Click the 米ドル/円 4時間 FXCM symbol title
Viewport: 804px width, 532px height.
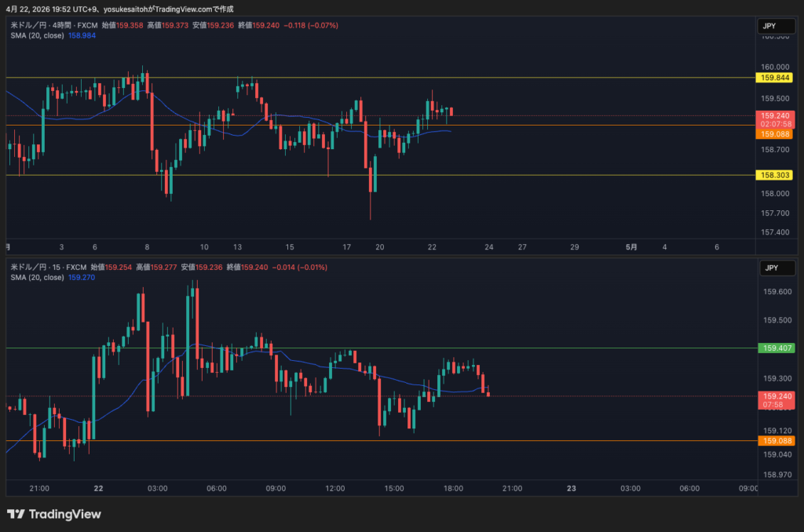pos(47,25)
